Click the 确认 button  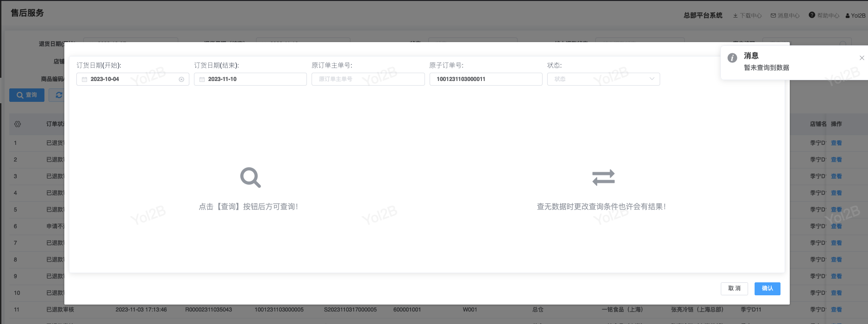tap(767, 288)
